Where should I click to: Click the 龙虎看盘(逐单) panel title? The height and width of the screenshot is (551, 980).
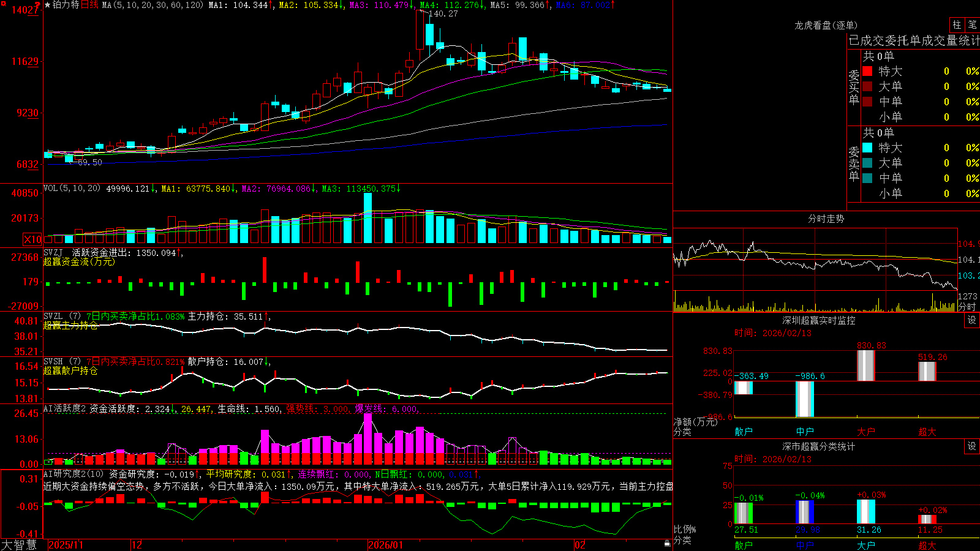pyautogui.click(x=826, y=25)
